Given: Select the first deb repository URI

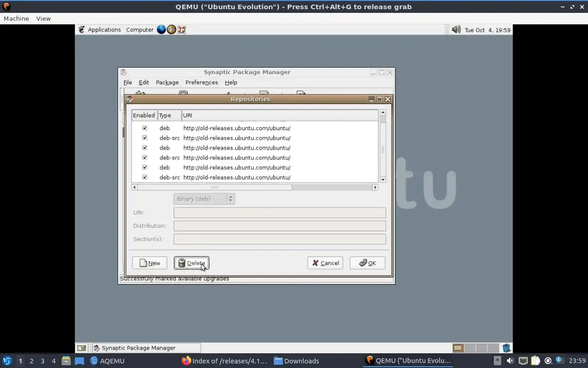Looking at the screenshot, I should point(237,128).
